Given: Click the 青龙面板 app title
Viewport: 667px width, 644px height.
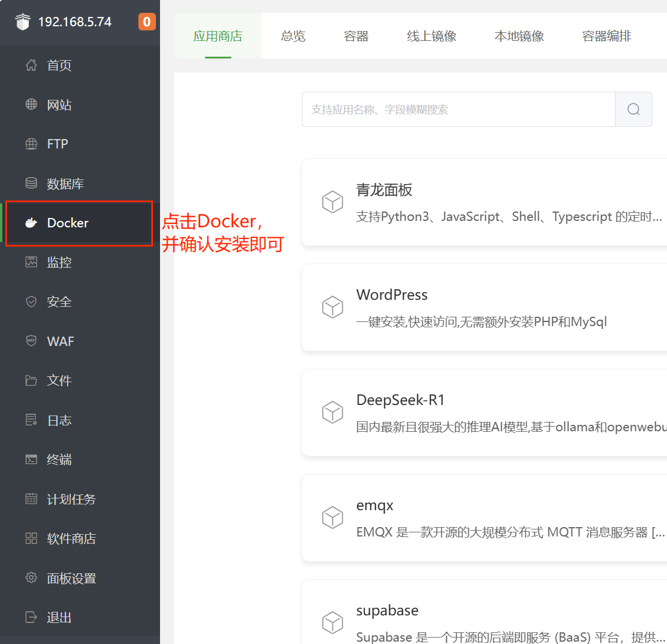Looking at the screenshot, I should point(384,189).
